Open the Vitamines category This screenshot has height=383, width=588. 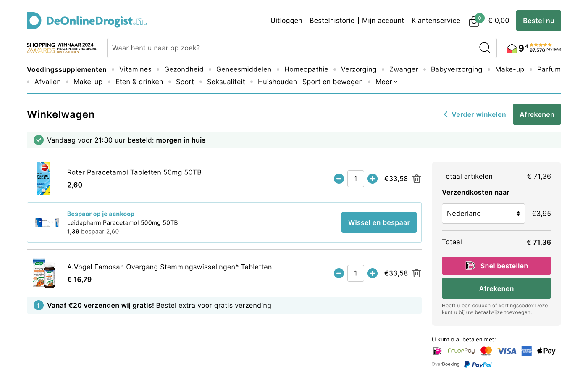click(135, 69)
